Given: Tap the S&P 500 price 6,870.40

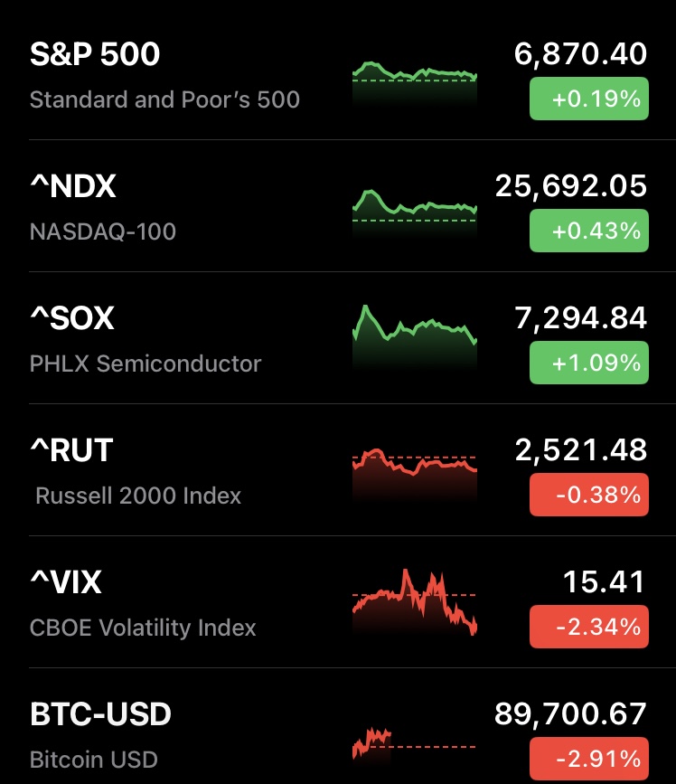Looking at the screenshot, I should tap(580, 54).
